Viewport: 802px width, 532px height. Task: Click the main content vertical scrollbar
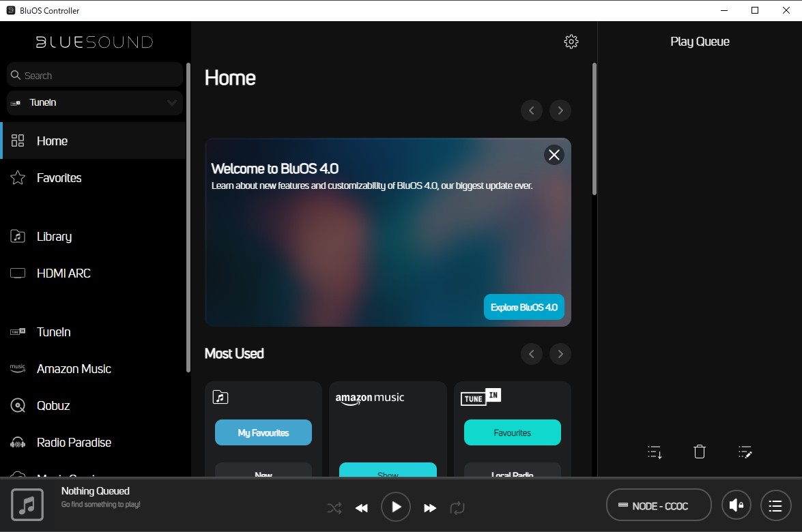coord(595,129)
